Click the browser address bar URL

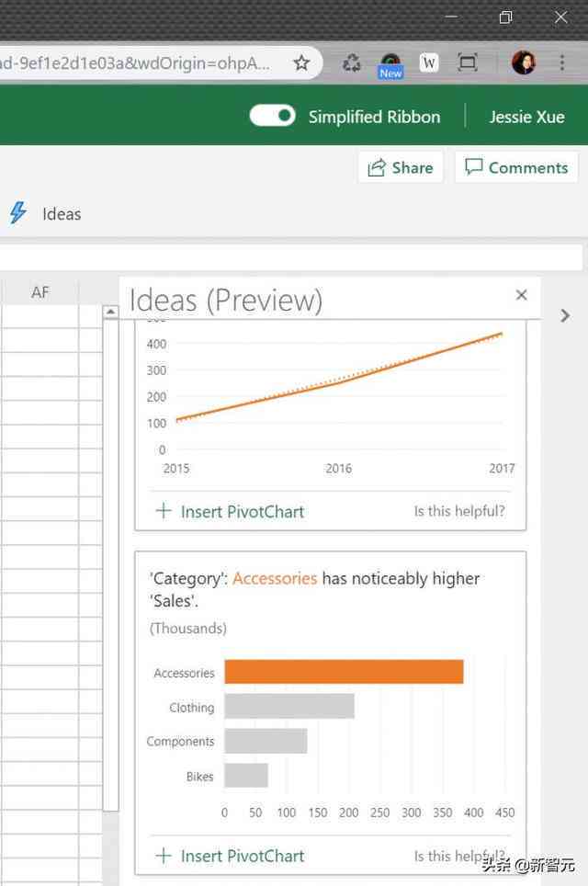click(136, 62)
